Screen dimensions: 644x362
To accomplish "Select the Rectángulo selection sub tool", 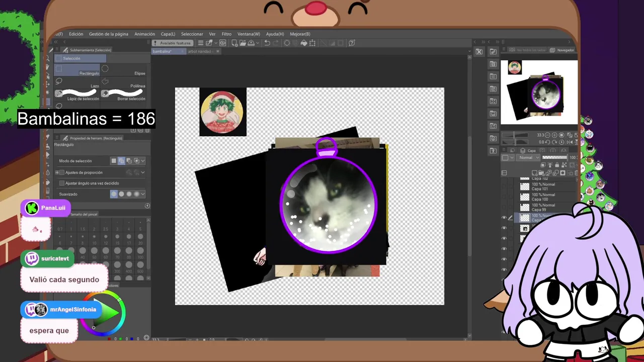I will coord(77,70).
